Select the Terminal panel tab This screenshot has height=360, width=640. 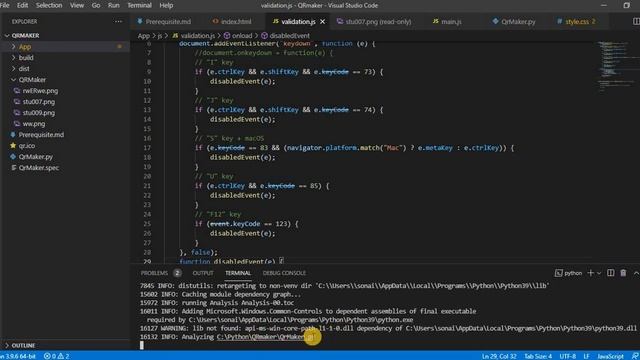tap(238, 273)
